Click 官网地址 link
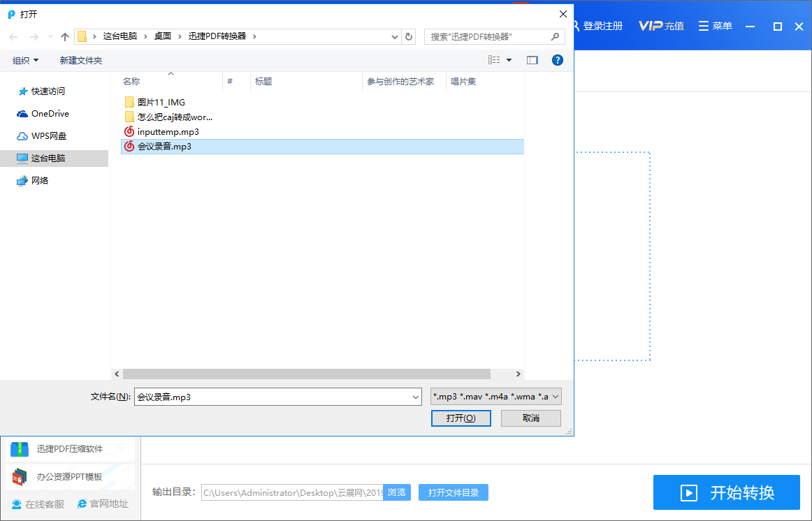 103,504
